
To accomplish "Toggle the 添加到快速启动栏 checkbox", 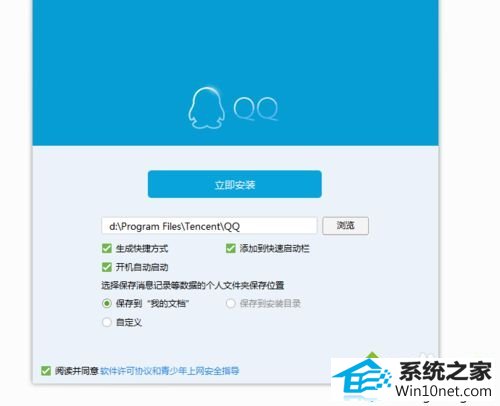I will [x=231, y=248].
